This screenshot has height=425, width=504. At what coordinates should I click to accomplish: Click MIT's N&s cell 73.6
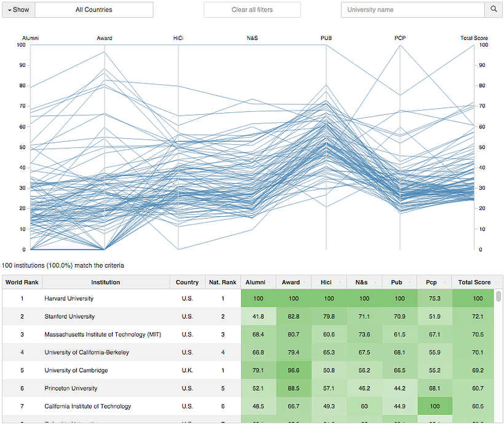click(x=364, y=334)
